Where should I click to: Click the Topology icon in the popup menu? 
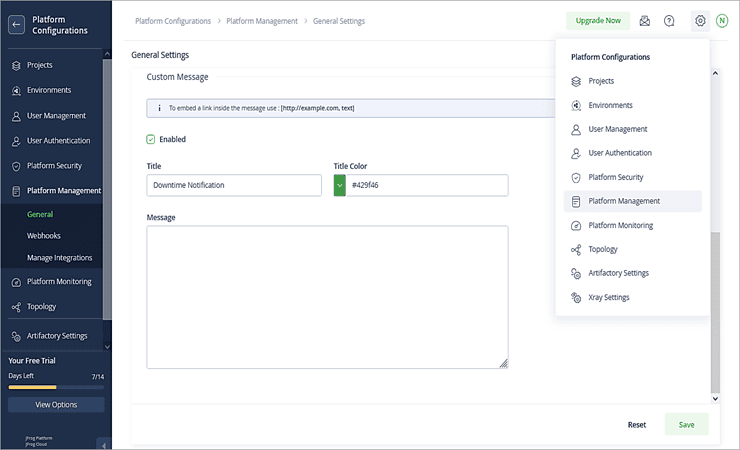coord(576,249)
